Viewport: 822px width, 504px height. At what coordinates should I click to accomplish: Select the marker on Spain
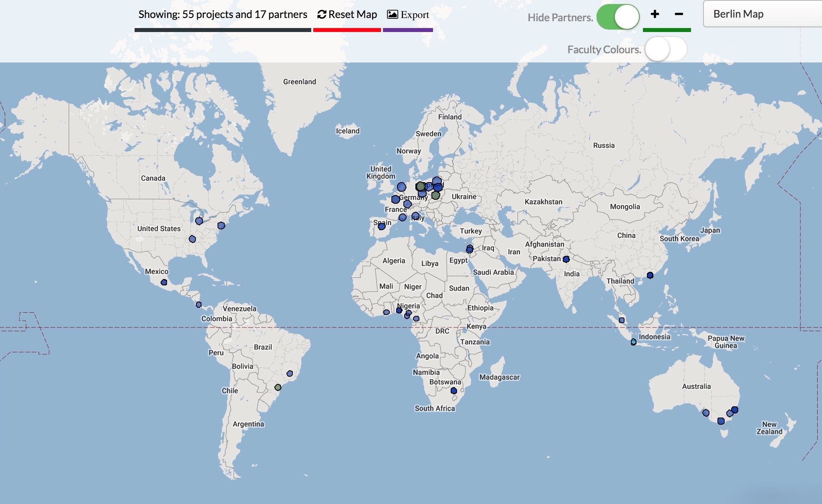click(382, 227)
